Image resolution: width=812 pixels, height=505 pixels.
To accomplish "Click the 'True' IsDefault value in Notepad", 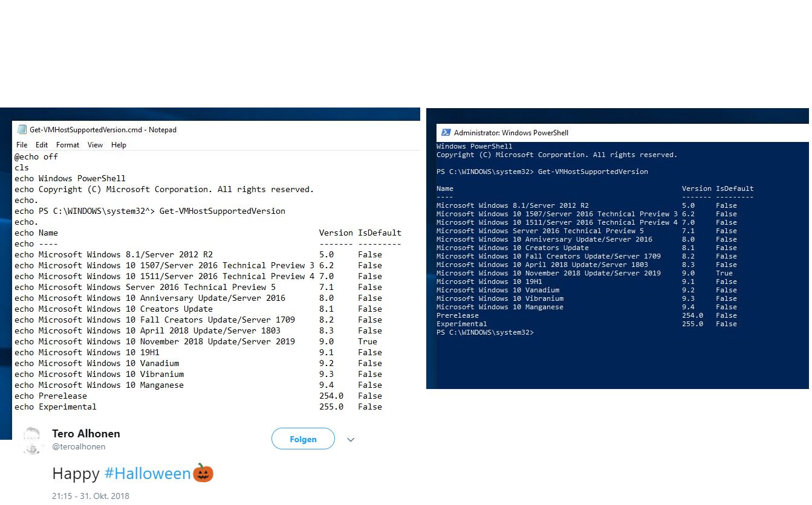I will click(368, 341).
